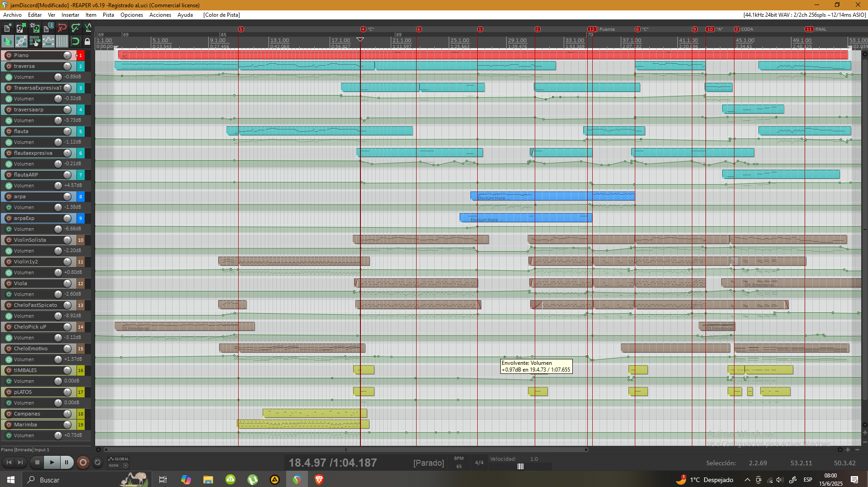Click the Pause transport button

[x=67, y=462]
